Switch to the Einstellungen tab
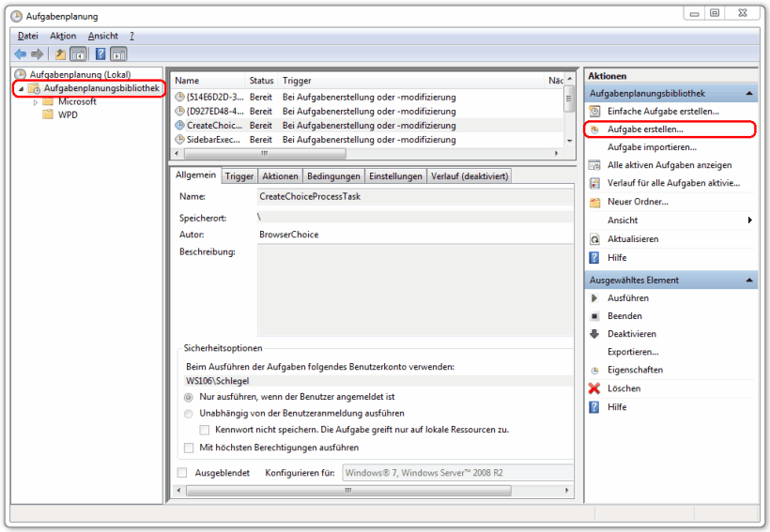The height and width of the screenshot is (532, 770). 395,176
